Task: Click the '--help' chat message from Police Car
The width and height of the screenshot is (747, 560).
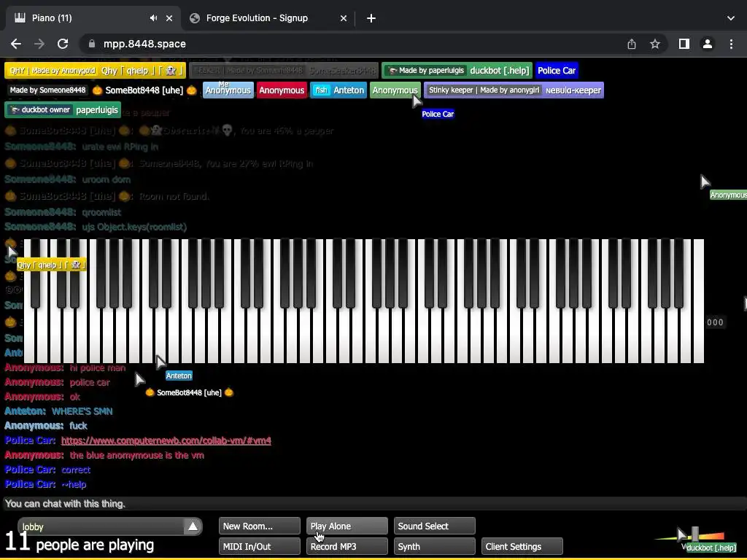Action: point(74,484)
